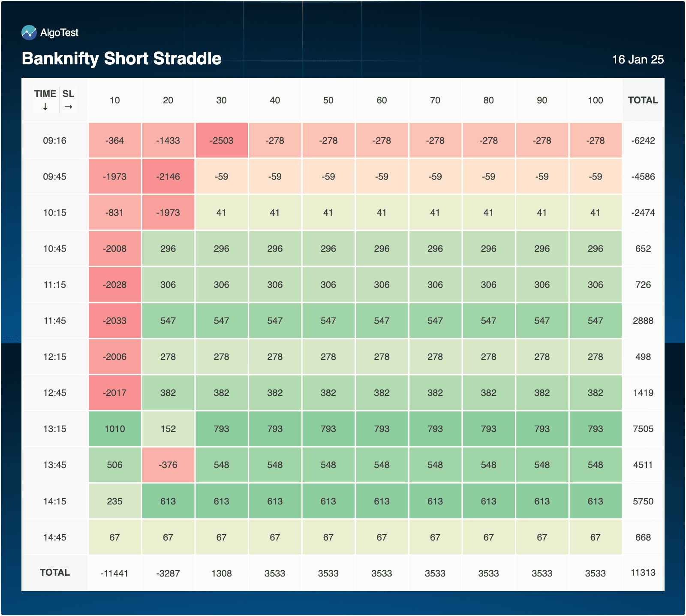Click the TOTAL column header
Screen dimensions: 686x616
pyautogui.click(x=643, y=100)
